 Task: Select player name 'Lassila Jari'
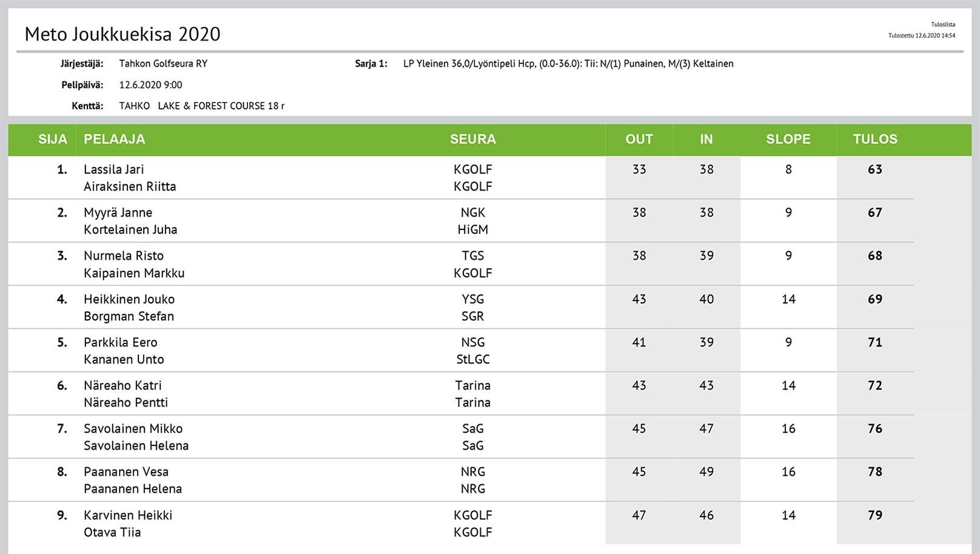(x=114, y=169)
